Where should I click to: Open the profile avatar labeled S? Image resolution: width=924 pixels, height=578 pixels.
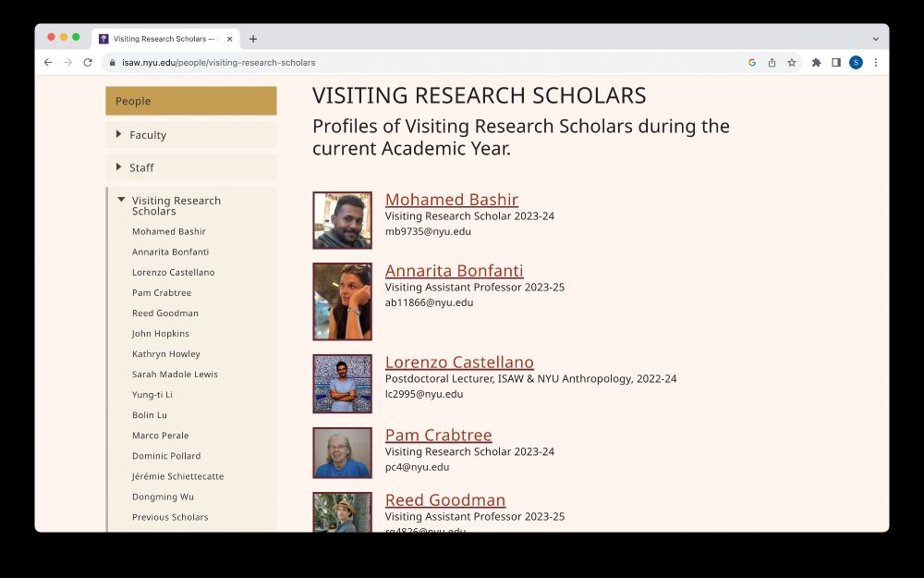(x=856, y=63)
